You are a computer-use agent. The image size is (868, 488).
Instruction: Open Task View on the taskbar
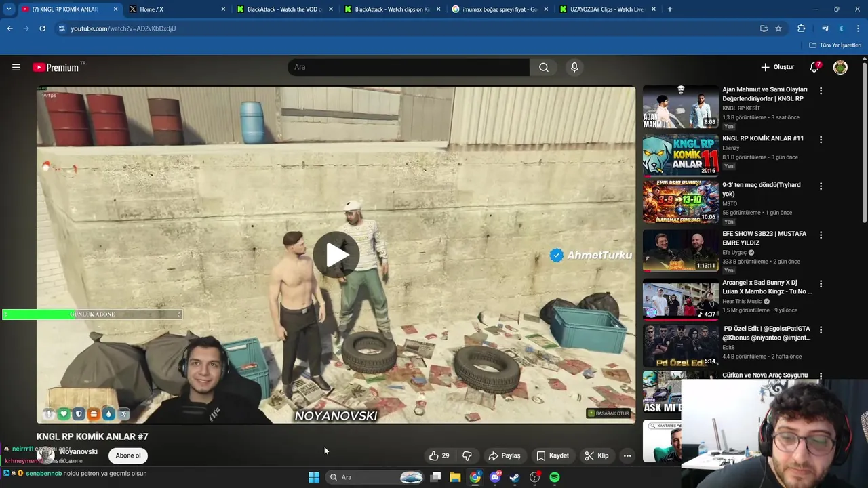[436, 477]
